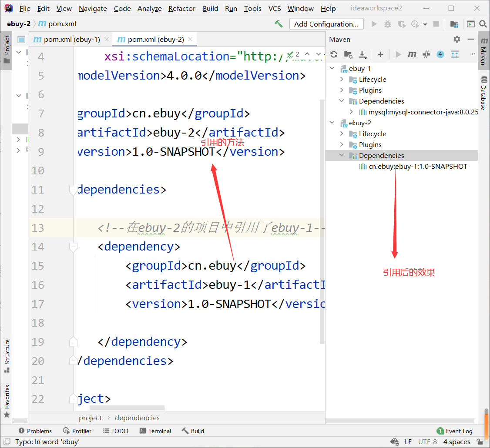Collapse Dependencies under ebuy-2
The height and width of the screenshot is (448, 490).
[x=342, y=155]
